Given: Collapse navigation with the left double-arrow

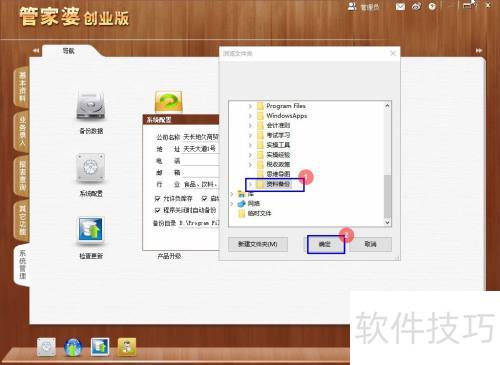Looking at the screenshot, I should click(36, 51).
